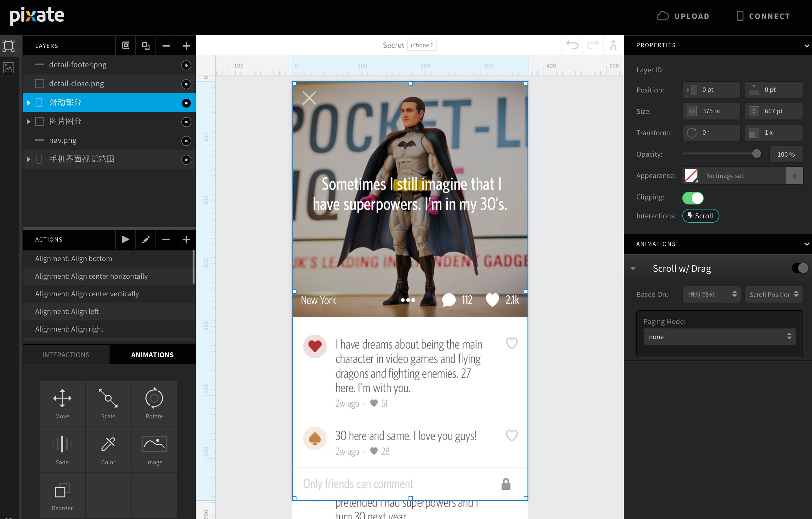The height and width of the screenshot is (519, 812).
Task: Click the Appearance no-image swatch
Action: click(x=691, y=176)
